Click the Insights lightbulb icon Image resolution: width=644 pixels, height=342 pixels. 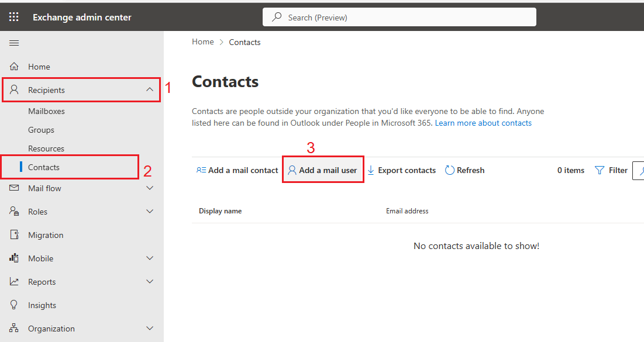coord(14,305)
